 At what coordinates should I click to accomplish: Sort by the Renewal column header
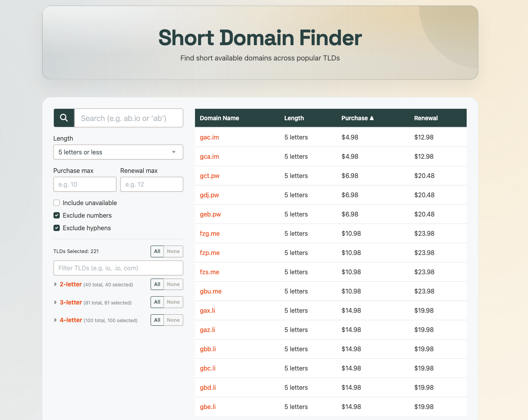[x=426, y=118]
